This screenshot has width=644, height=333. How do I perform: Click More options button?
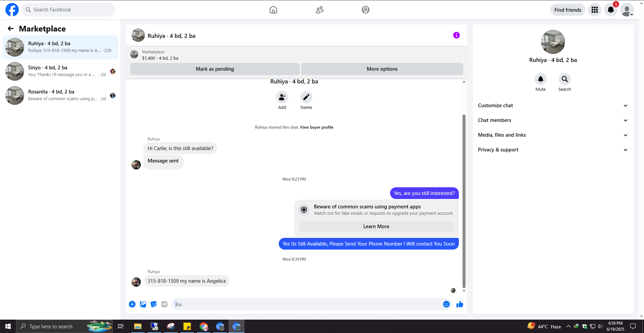coord(382,69)
